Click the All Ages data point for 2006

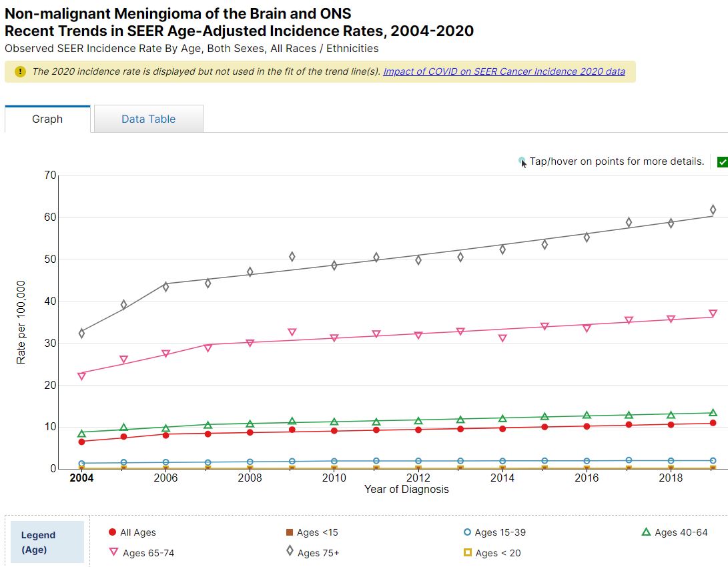[x=165, y=434]
